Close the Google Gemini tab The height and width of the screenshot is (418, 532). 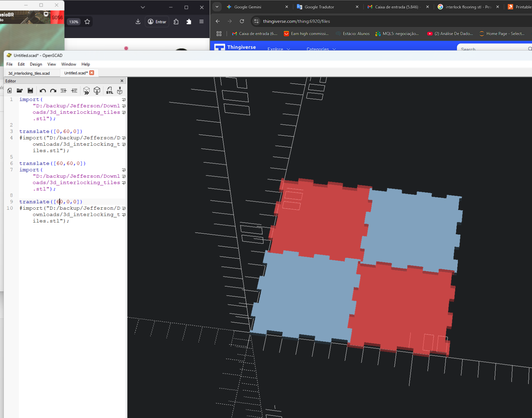tap(287, 7)
